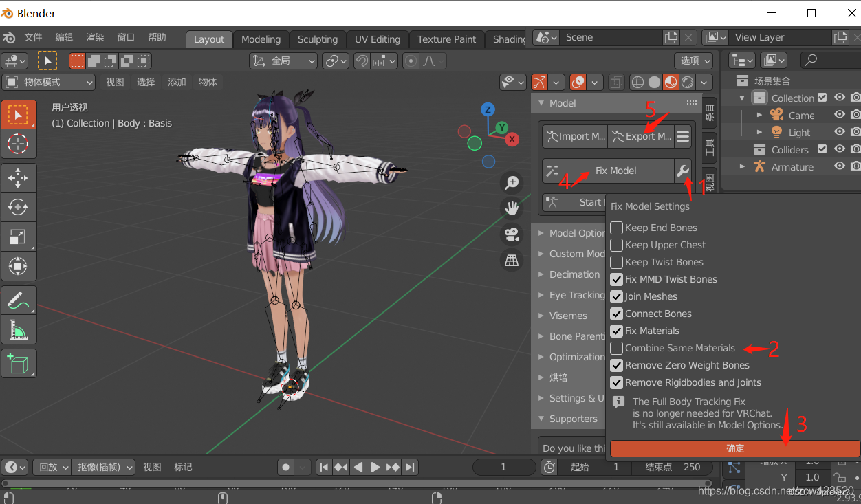Open the 文件 menu
The image size is (861, 504).
pyautogui.click(x=33, y=37)
